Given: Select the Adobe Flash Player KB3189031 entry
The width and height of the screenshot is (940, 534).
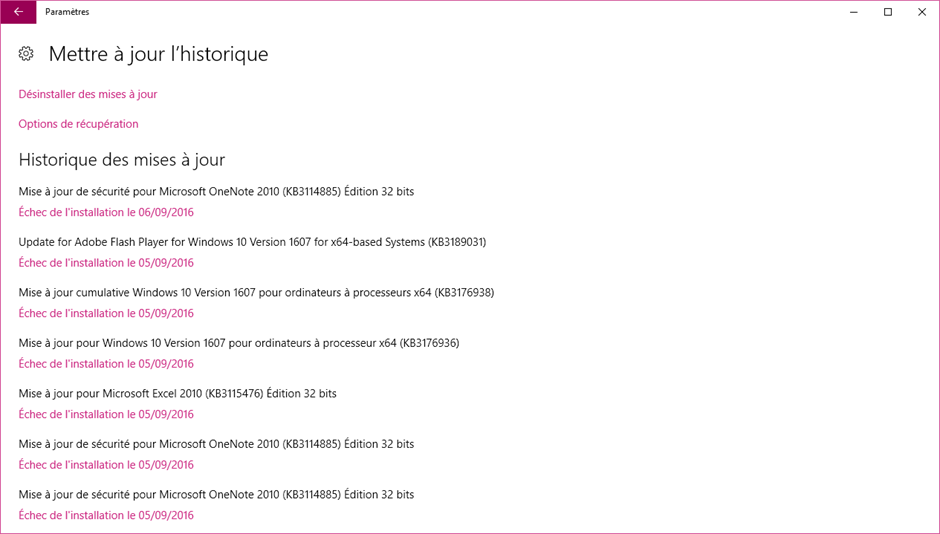Looking at the screenshot, I should pos(252,242).
